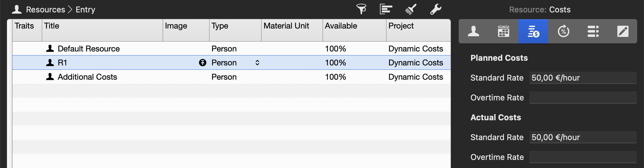The image size is (644, 168).
Task: Select the Additional Costs resource row
Action: (87, 77)
